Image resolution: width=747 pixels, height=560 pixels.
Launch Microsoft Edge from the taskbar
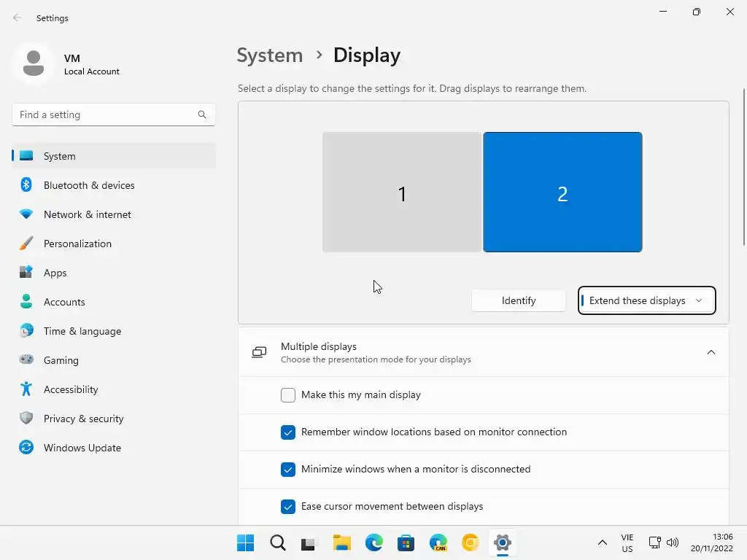coord(374,542)
